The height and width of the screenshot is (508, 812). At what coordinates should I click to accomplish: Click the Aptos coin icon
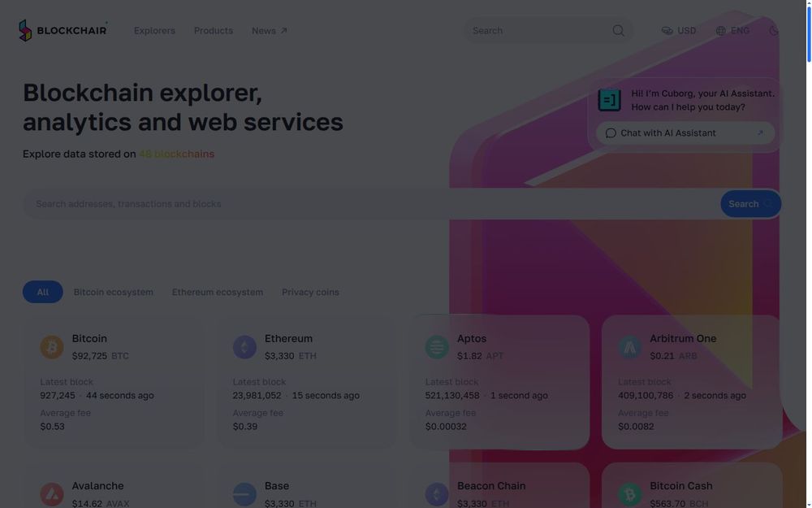coord(437,347)
